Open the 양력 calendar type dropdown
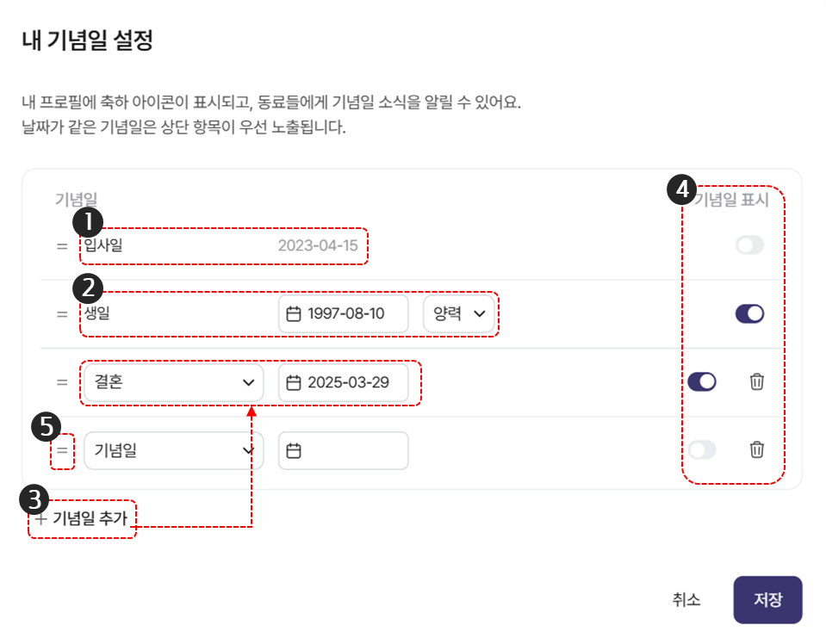This screenshot has height=644, width=826. pos(459,314)
